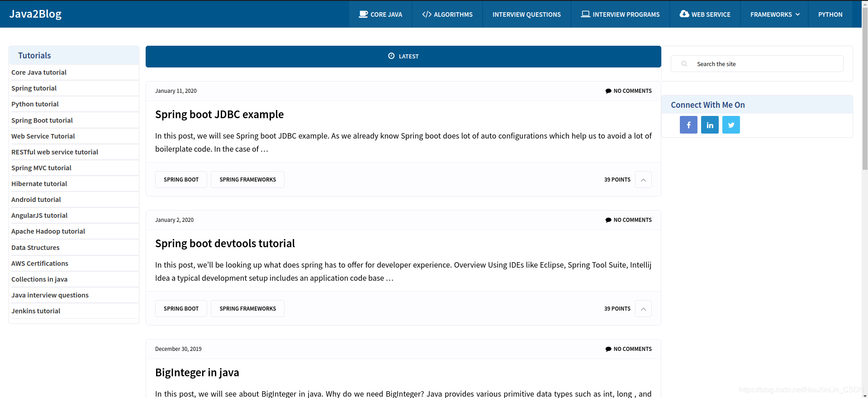Click inside Search the site field
868x398 pixels.
pyautogui.click(x=757, y=64)
